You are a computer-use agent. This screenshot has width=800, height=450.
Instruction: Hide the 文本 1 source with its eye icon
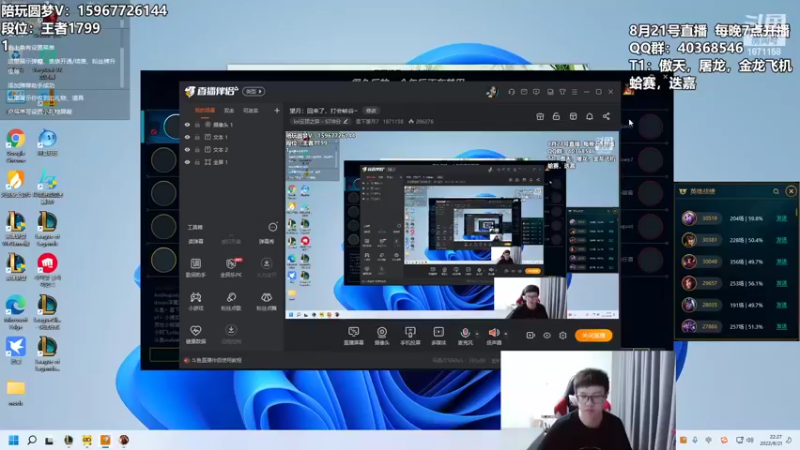[x=187, y=137]
